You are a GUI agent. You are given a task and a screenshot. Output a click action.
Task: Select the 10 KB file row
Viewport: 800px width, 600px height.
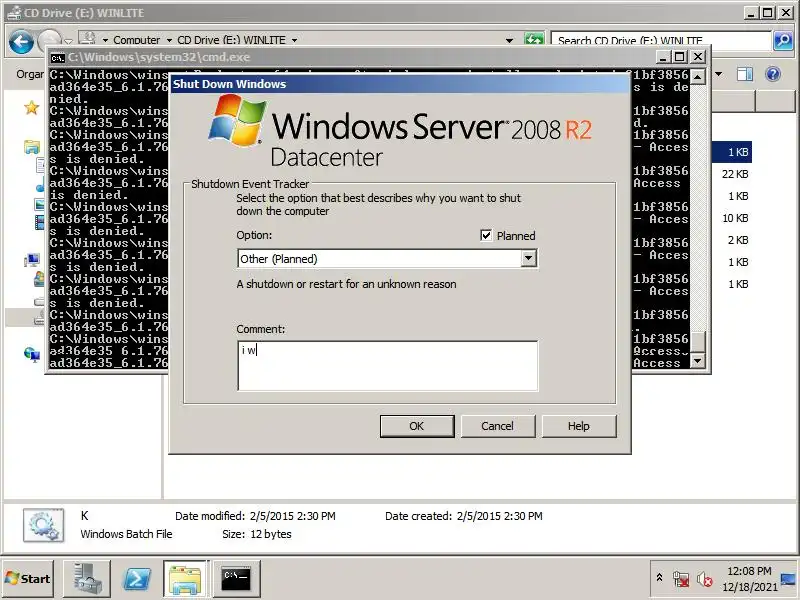tap(735, 218)
